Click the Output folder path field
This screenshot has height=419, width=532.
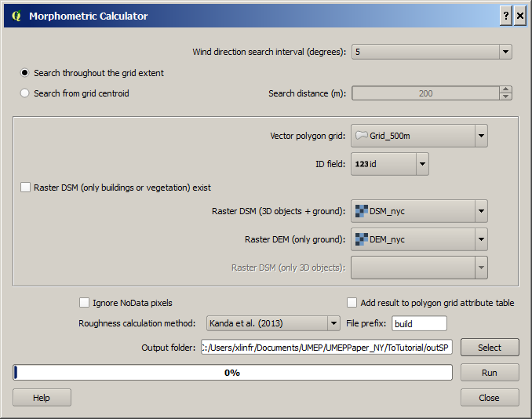(326, 348)
